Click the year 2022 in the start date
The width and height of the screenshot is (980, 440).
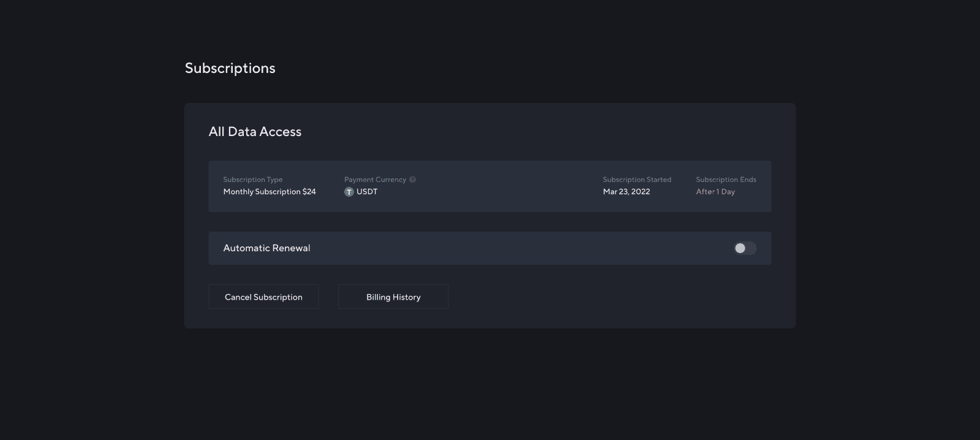(x=640, y=192)
